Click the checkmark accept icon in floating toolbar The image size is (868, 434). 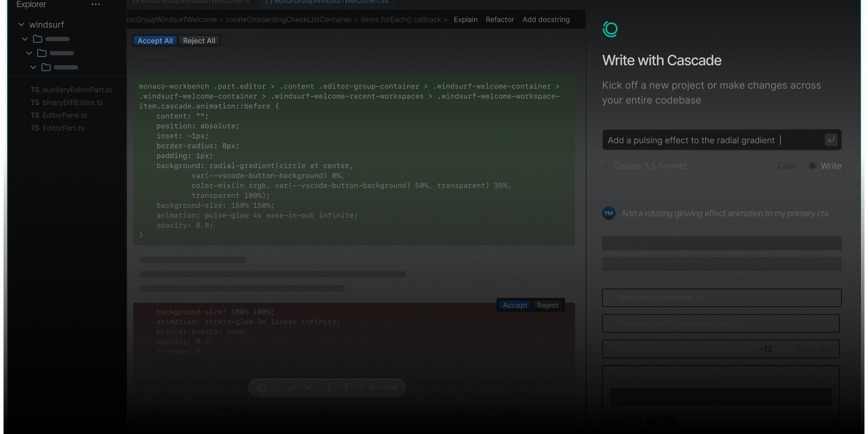(x=290, y=388)
